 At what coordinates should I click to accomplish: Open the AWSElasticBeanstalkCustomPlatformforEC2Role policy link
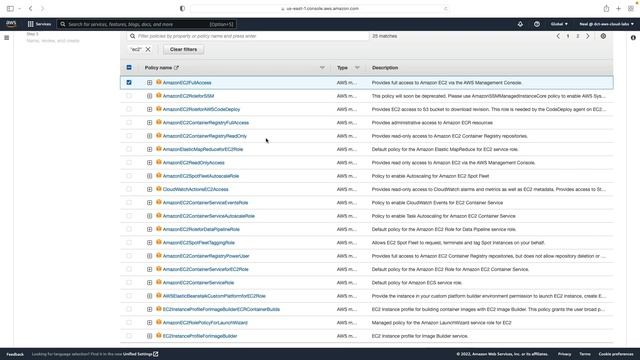(214, 296)
